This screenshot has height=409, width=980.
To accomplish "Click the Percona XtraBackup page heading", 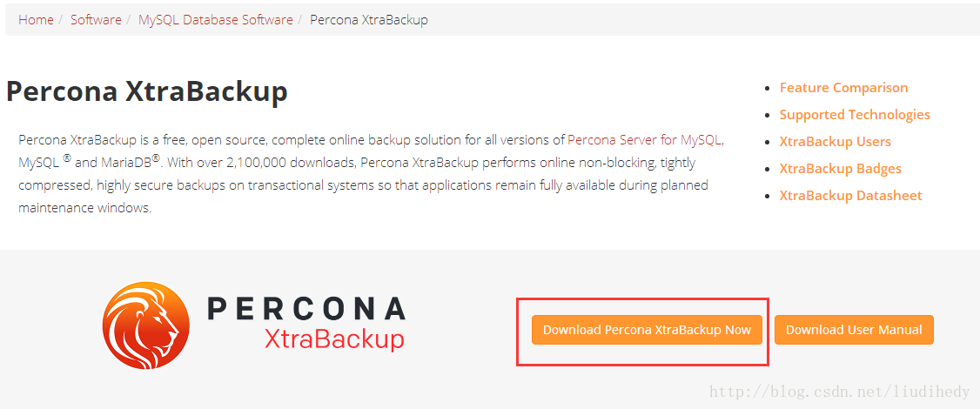I will (147, 91).
